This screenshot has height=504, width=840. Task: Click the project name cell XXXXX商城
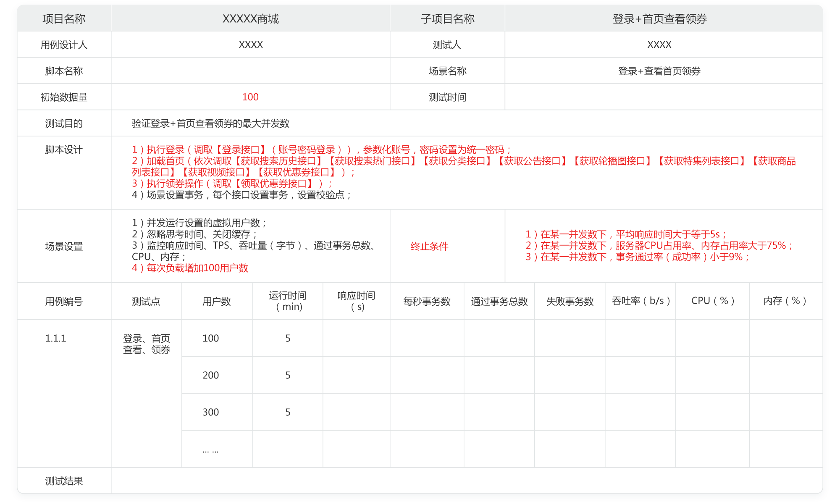click(x=250, y=19)
